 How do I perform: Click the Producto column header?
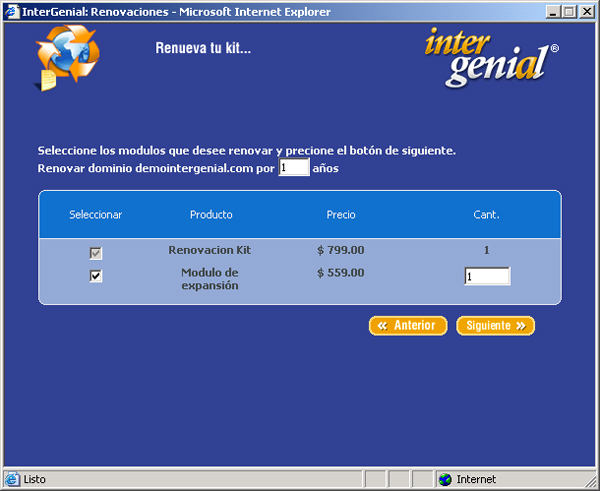coord(211,215)
